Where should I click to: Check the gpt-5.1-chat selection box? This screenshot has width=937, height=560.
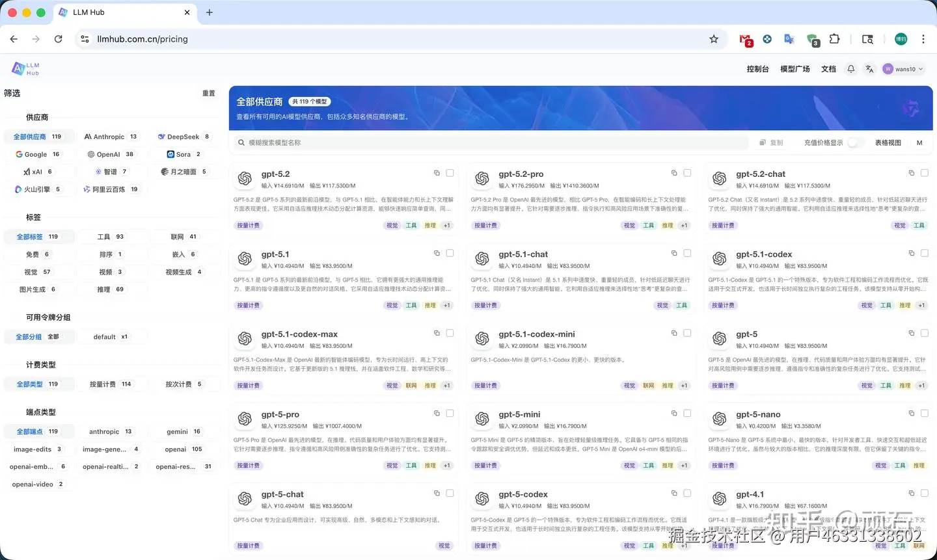(x=687, y=253)
